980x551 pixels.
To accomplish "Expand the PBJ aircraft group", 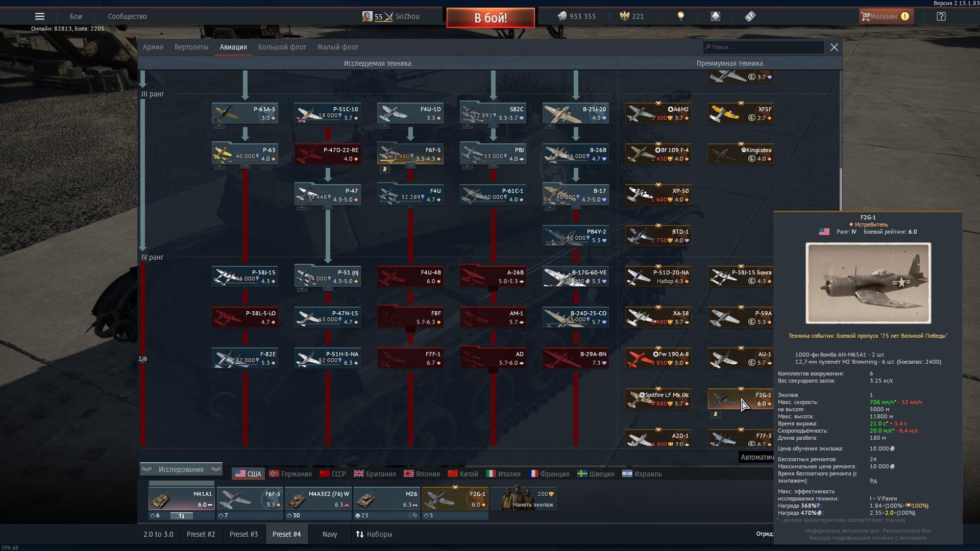I will click(493, 166).
